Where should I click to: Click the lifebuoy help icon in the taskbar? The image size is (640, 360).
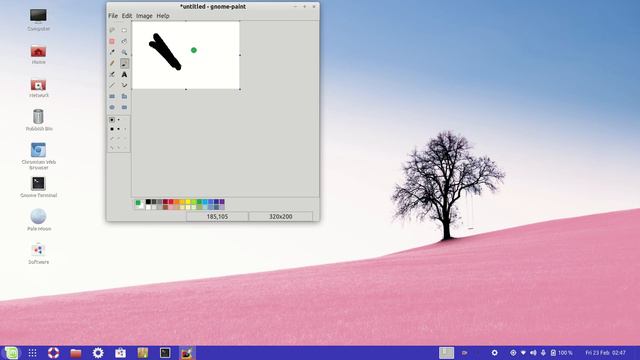(53, 353)
